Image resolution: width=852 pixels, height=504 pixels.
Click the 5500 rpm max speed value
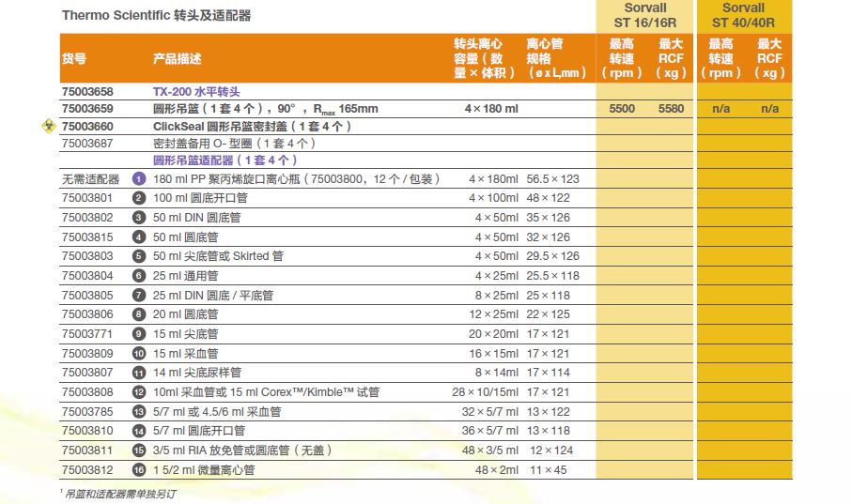pos(622,109)
